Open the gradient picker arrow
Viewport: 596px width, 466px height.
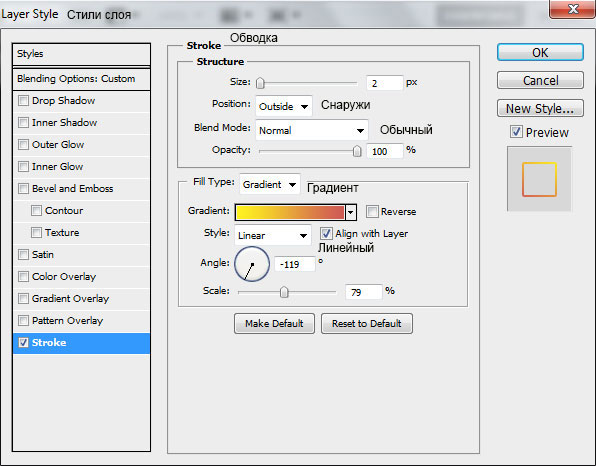point(351,212)
